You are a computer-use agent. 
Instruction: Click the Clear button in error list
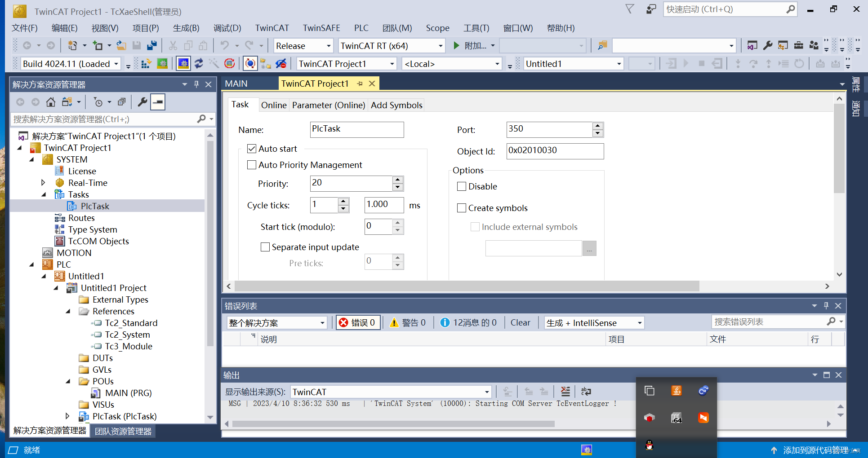coord(520,322)
